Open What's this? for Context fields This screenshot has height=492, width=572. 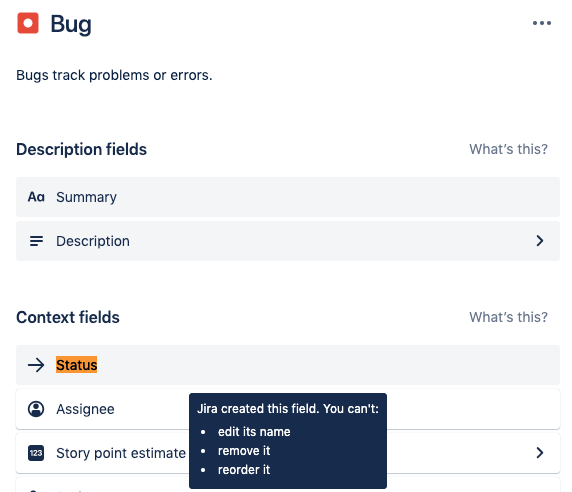[x=509, y=317]
